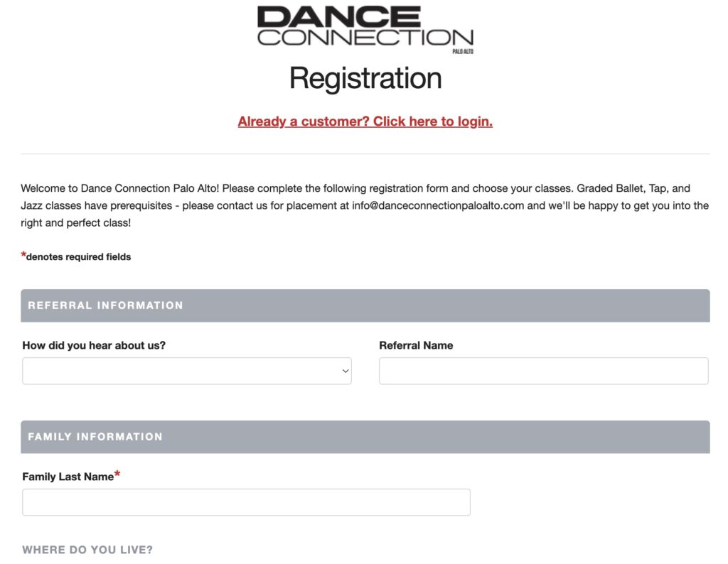Select the Referral Information section header
This screenshot has width=728, height=564.
pos(365,305)
